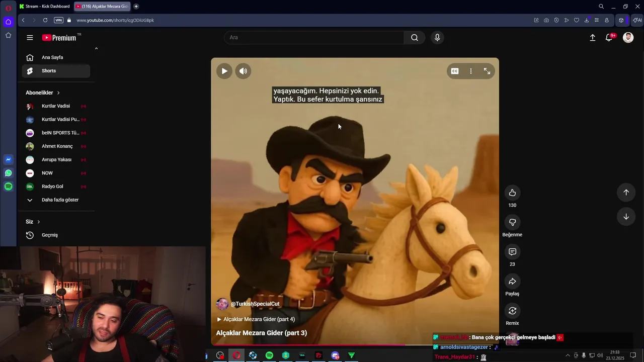Switch to the Stream - Kick Dashboard tab
This screenshot has height=362, width=644.
44,7
